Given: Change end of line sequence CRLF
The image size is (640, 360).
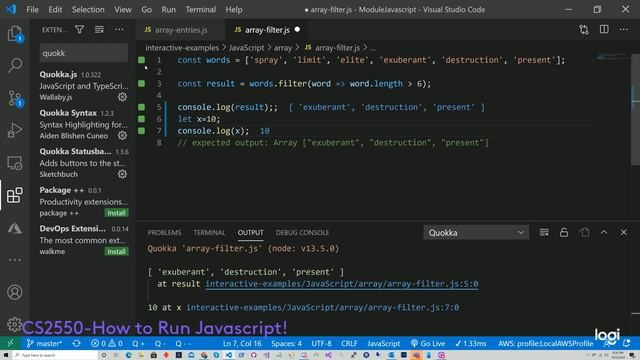Looking at the screenshot, I should click(349, 344).
